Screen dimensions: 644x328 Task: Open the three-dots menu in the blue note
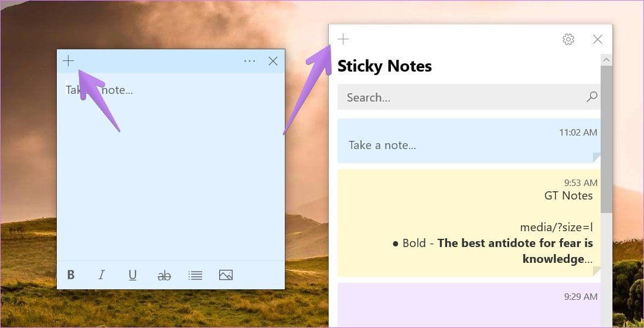[x=249, y=61]
